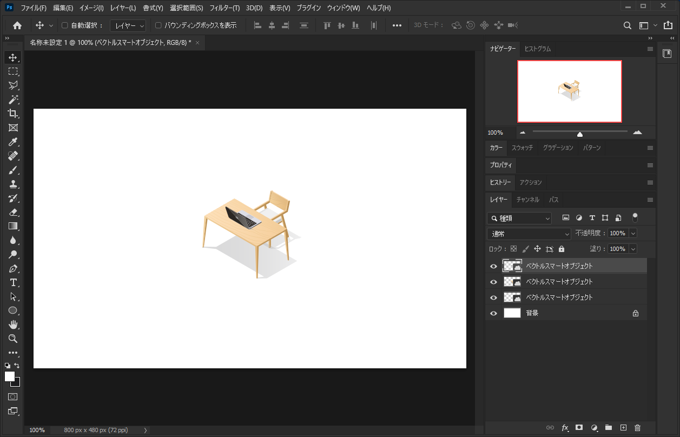Image resolution: width=680 pixels, height=437 pixels.
Task: Switch to the ヒストグラム tab
Action: click(537, 49)
